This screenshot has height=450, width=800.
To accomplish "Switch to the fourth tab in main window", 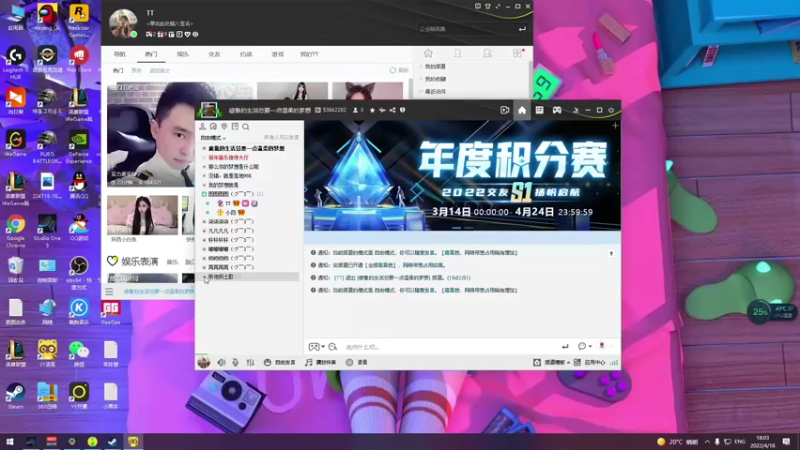I will pyautogui.click(x=214, y=54).
